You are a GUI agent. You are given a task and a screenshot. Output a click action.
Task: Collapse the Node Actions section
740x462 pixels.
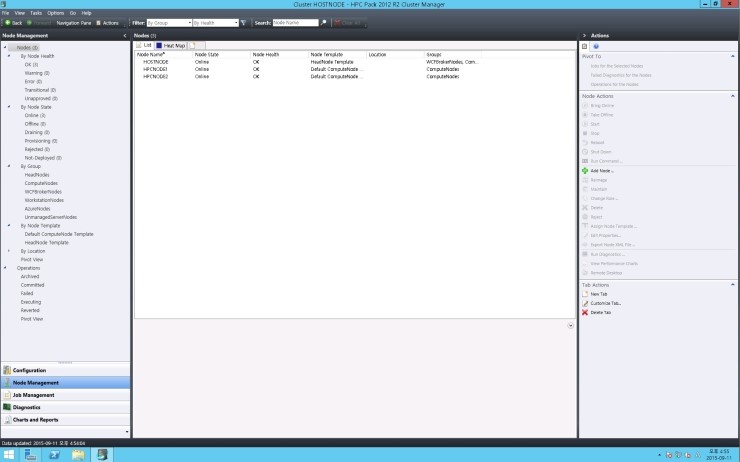733,96
